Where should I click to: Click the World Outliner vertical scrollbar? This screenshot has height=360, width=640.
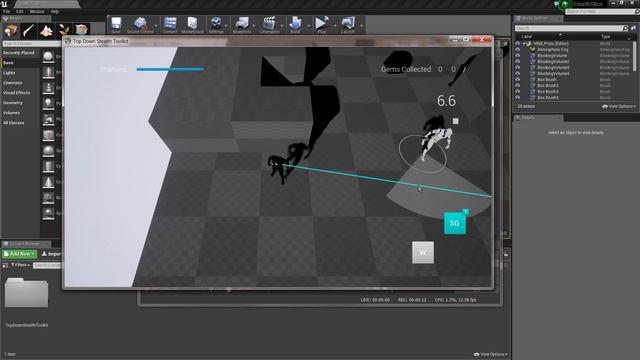click(635, 56)
